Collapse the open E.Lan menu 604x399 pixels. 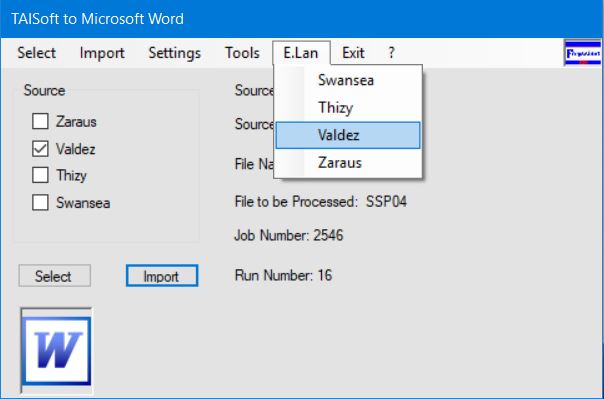[301, 53]
